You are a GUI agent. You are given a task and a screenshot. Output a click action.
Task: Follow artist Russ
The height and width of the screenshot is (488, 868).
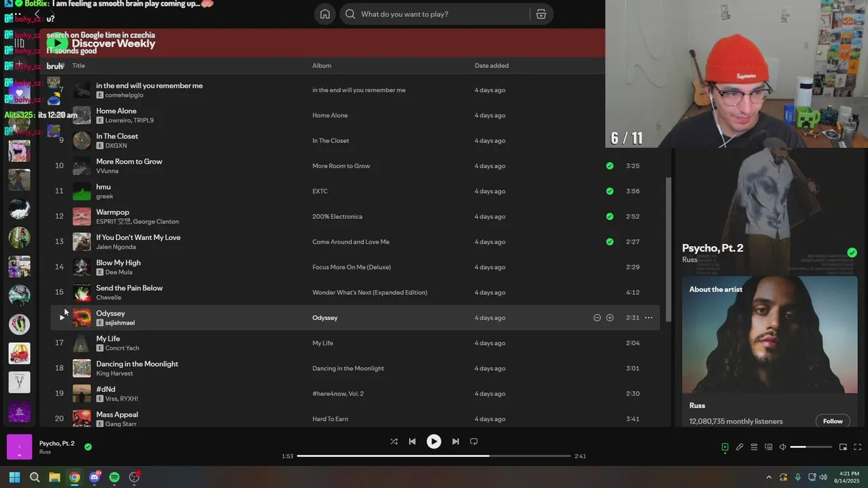pyautogui.click(x=833, y=421)
